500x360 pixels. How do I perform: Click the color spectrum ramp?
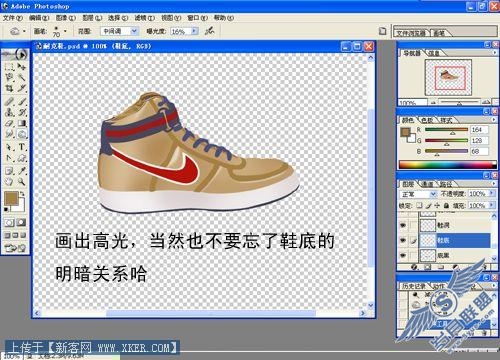click(x=448, y=165)
